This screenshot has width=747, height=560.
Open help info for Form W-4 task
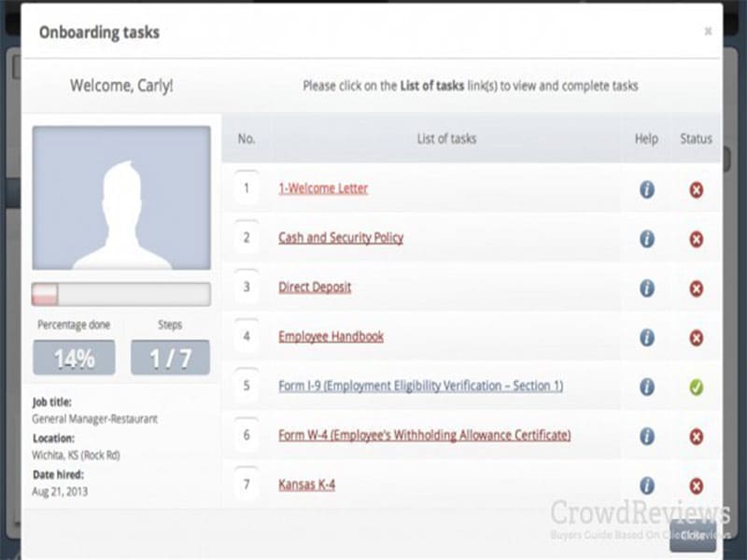click(x=646, y=436)
